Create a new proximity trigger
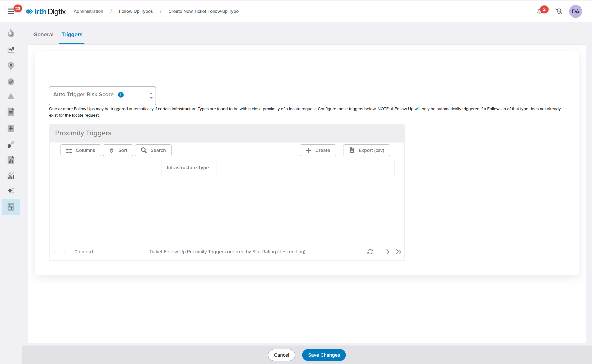Screen dimensions: 592x364 (318, 150)
